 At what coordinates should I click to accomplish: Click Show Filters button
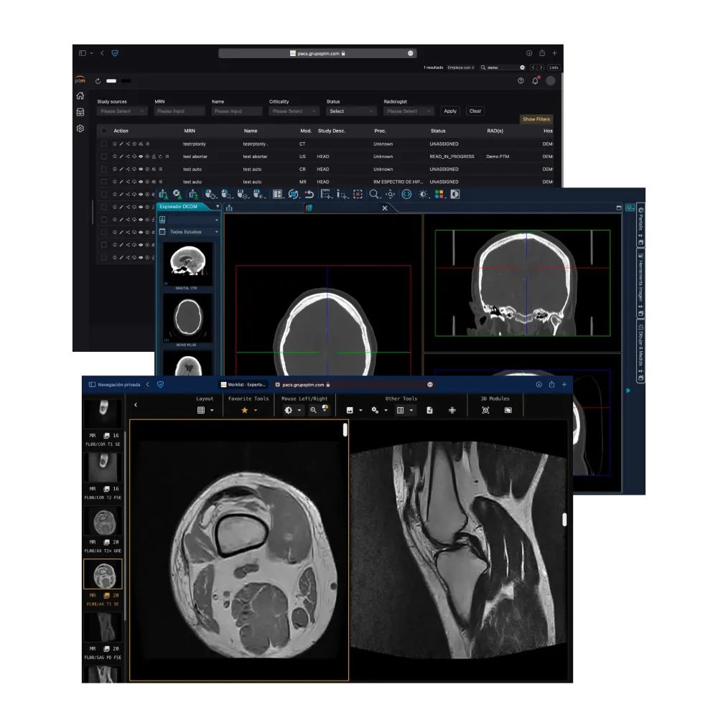coord(536,119)
